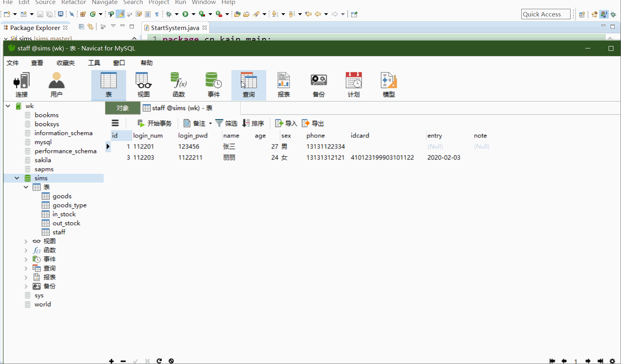Open the 函数 functions toolbar icon

pos(179,85)
